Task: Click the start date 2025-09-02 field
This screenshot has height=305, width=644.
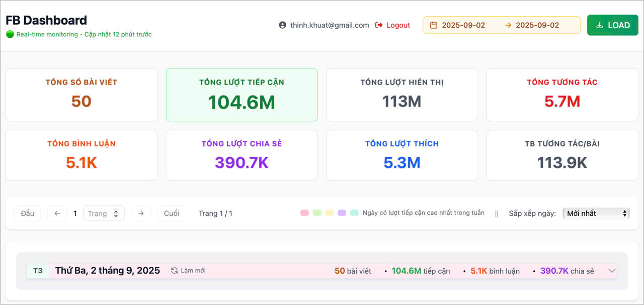Action: tap(463, 25)
